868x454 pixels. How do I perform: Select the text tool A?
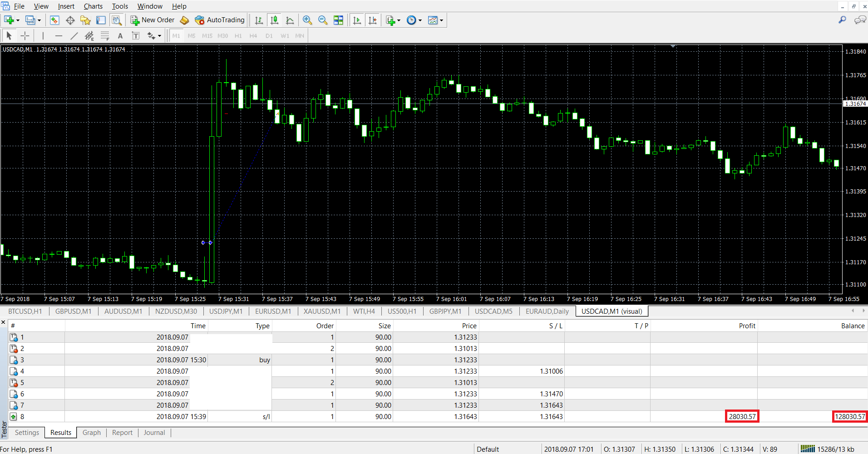[120, 35]
